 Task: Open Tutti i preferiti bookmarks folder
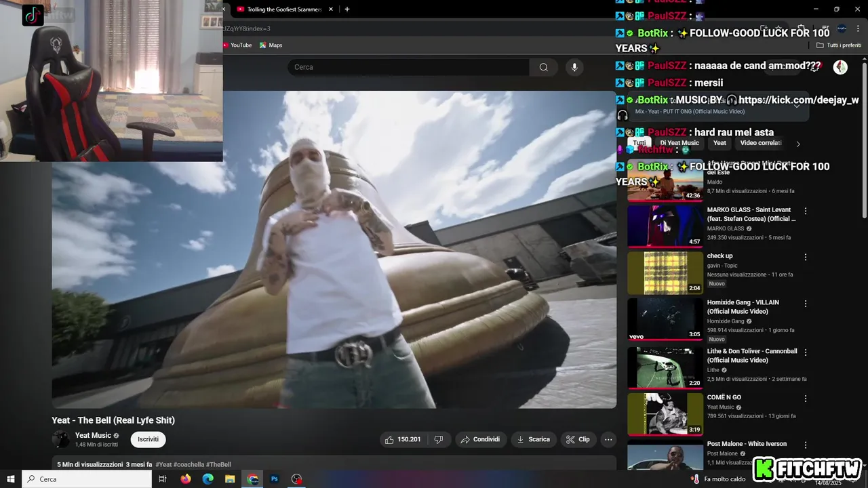tap(839, 45)
